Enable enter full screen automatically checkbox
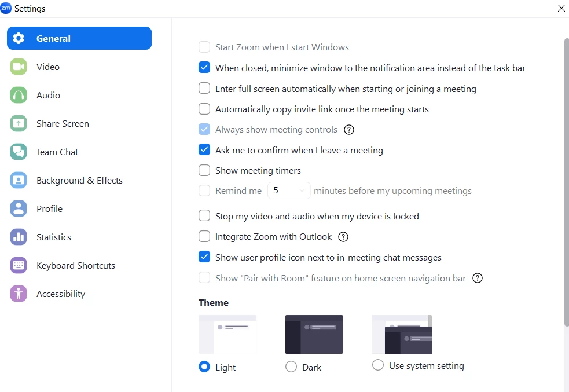Screen dimensions: 569x392 click(204, 88)
